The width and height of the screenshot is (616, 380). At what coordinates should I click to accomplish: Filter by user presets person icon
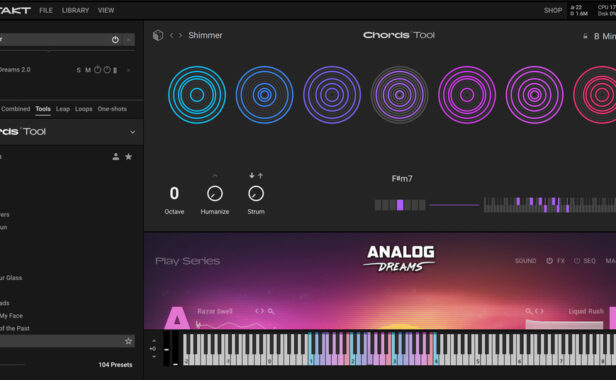[x=116, y=156]
